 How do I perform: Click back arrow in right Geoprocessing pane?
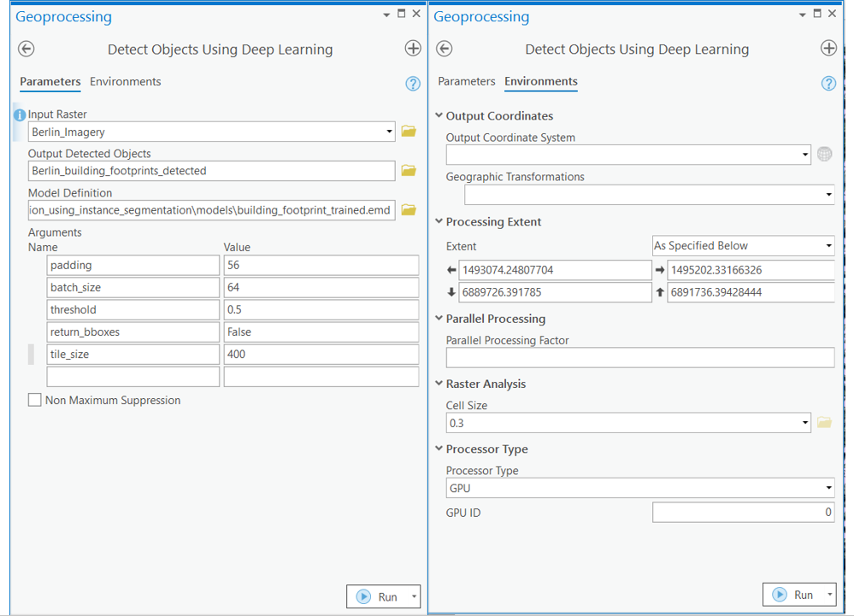click(x=444, y=49)
